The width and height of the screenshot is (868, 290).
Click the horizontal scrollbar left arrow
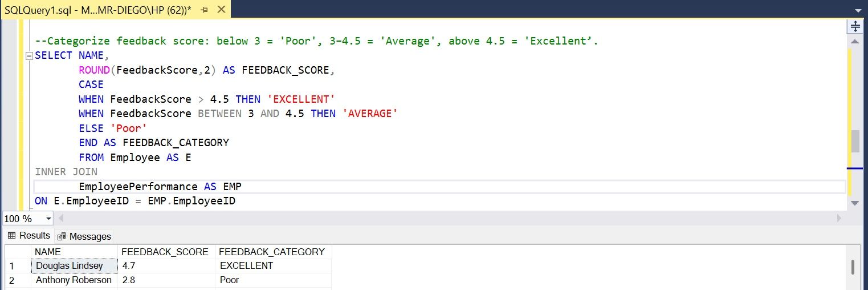coord(61,219)
